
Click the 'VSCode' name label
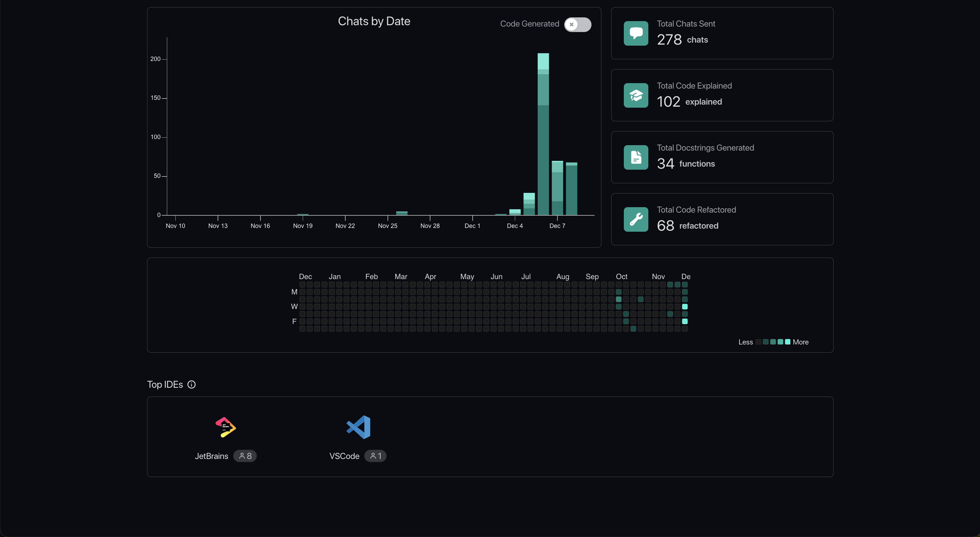click(344, 456)
